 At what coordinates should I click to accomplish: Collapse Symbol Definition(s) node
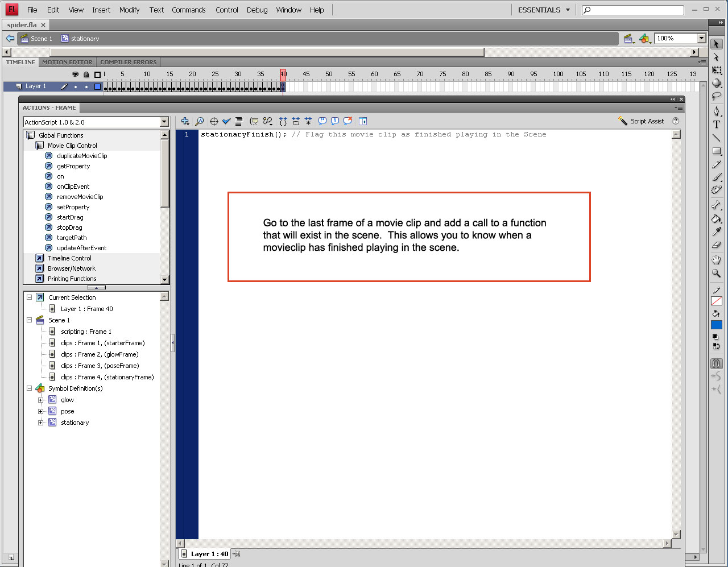coord(29,388)
